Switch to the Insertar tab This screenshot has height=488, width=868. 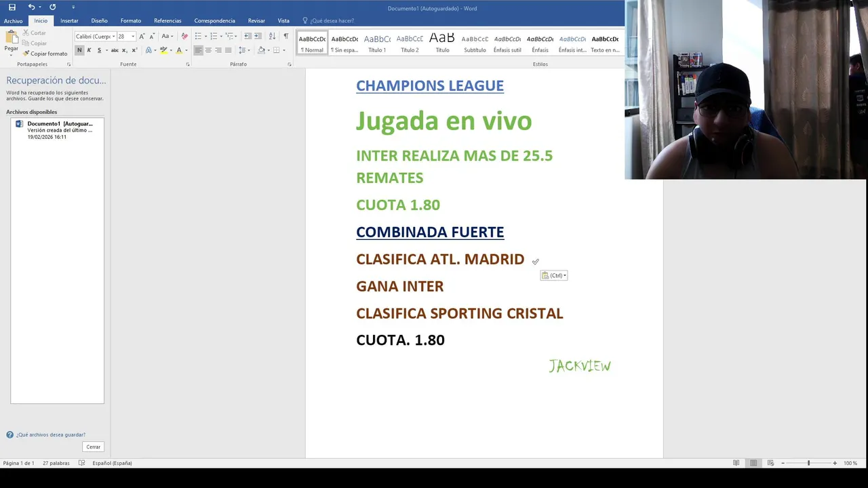tap(69, 21)
